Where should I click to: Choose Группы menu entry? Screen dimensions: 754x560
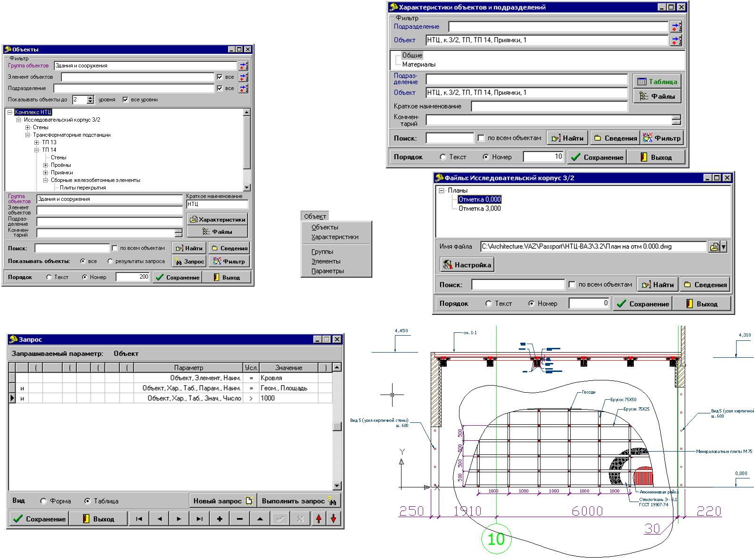(x=322, y=252)
